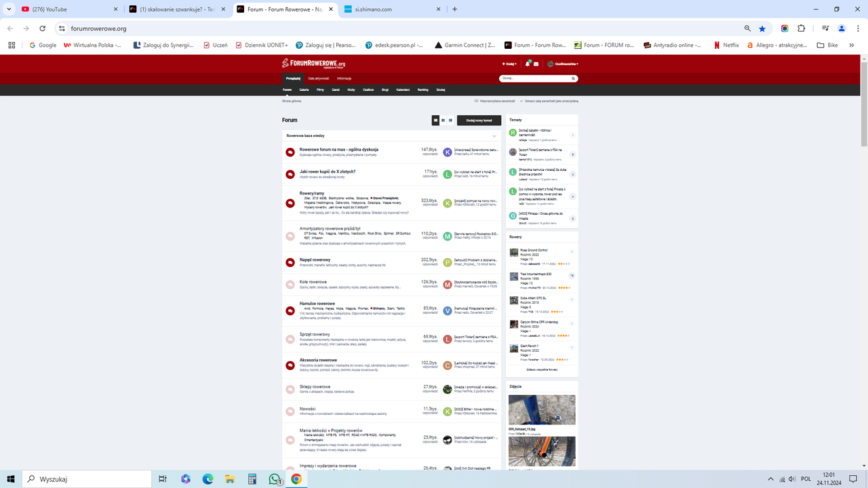
Task: Click the Jaki rower kupić category icon
Action: (x=290, y=174)
